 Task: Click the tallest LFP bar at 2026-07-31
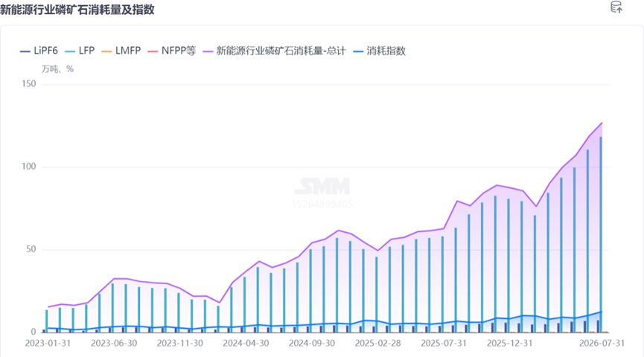(601, 234)
